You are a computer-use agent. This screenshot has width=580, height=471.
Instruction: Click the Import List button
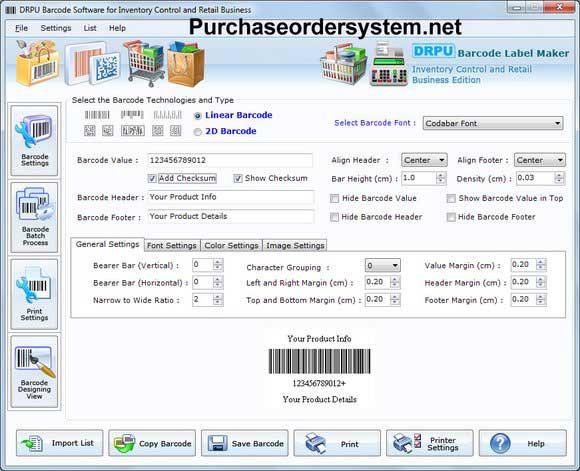(60, 443)
